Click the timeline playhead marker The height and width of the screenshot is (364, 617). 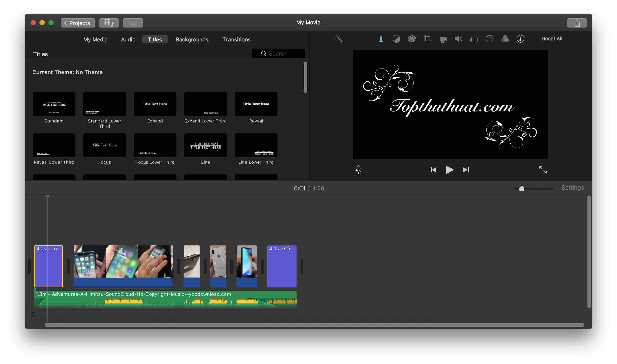pyautogui.click(x=47, y=197)
